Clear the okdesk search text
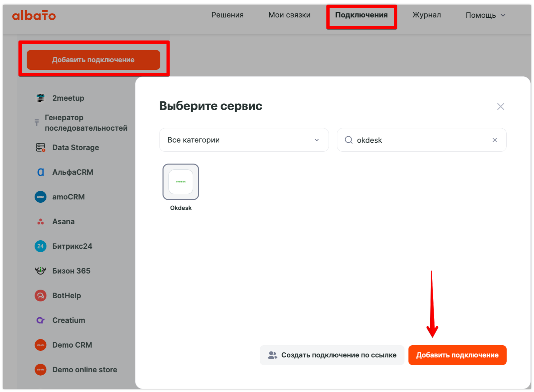 tap(495, 140)
